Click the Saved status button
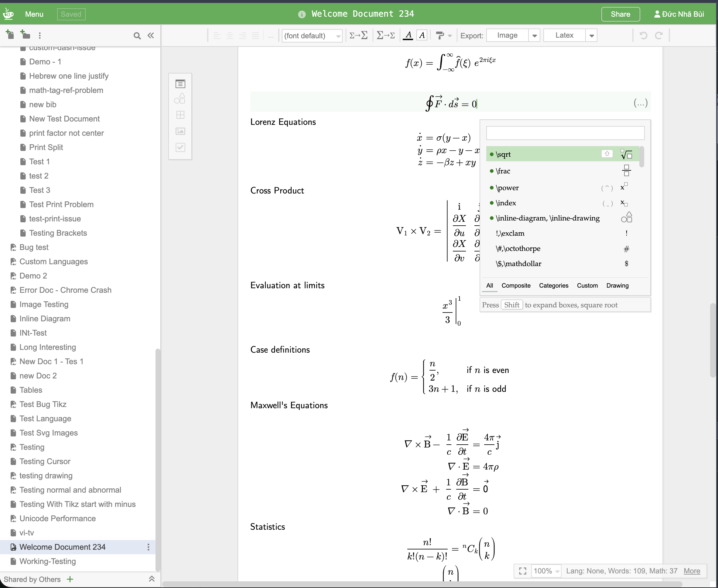Viewport: 718px width, 588px height. (x=71, y=14)
